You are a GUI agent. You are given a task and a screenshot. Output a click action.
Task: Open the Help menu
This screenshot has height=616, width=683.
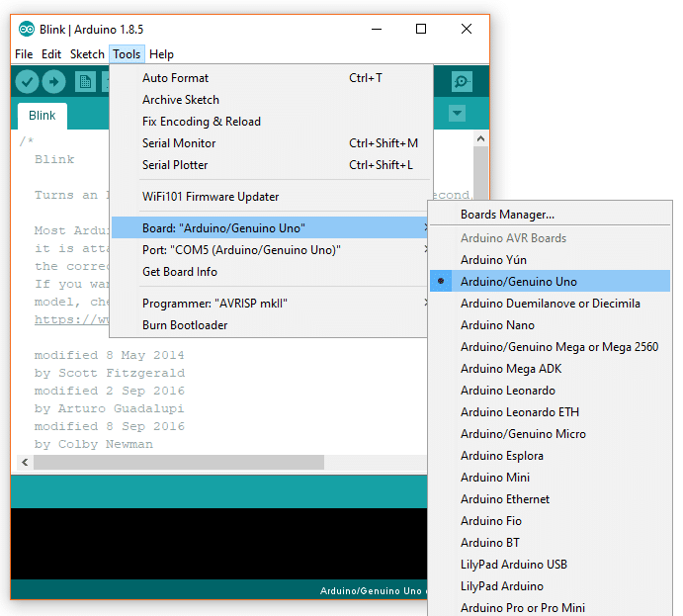pos(161,54)
